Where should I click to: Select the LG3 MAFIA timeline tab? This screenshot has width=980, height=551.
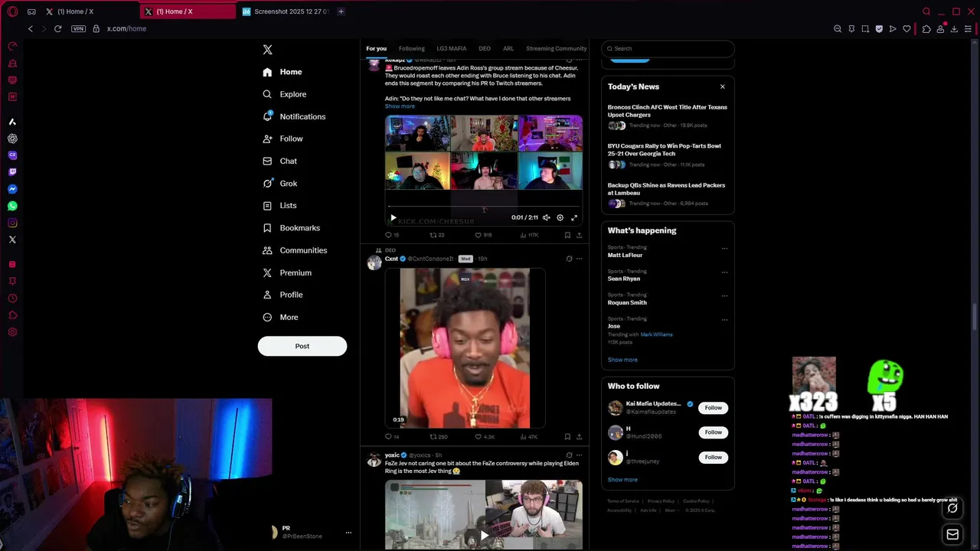coord(451,48)
